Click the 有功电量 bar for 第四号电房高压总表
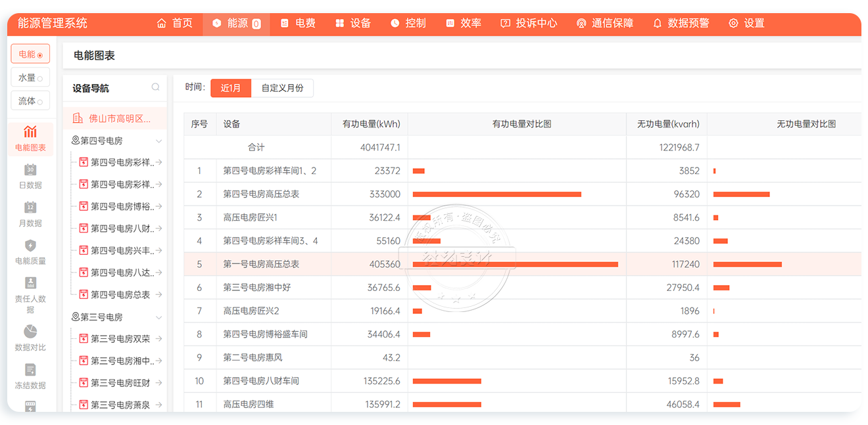 [497, 194]
